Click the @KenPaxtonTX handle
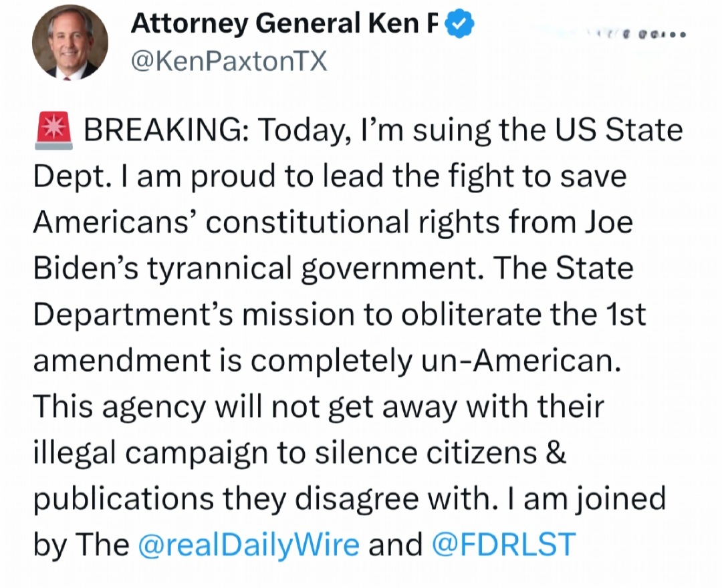Image resolution: width=722 pixels, height=588 pixels. [229, 61]
